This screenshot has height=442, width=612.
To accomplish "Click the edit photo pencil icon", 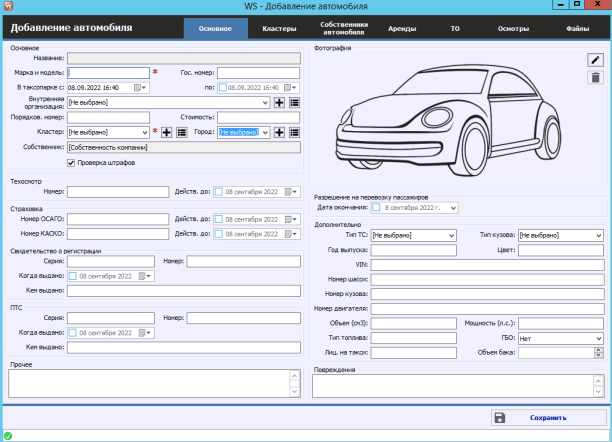I will click(x=595, y=60).
